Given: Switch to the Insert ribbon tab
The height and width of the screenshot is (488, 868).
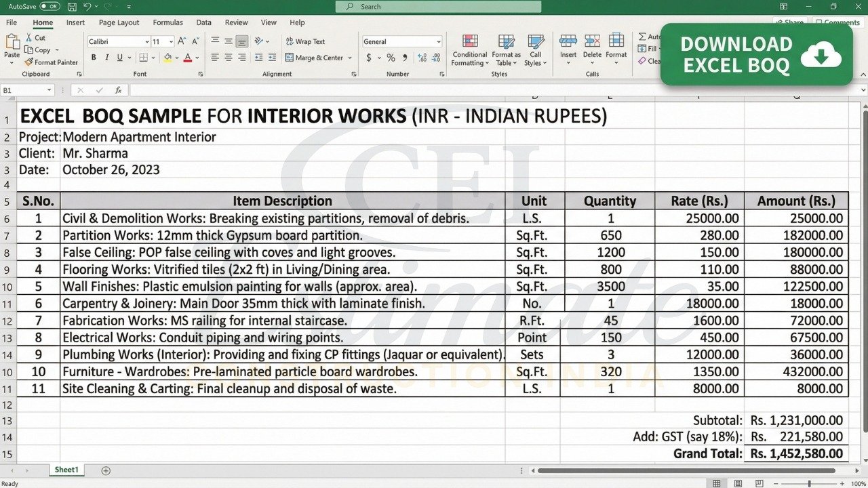Looking at the screenshot, I should [x=75, y=22].
